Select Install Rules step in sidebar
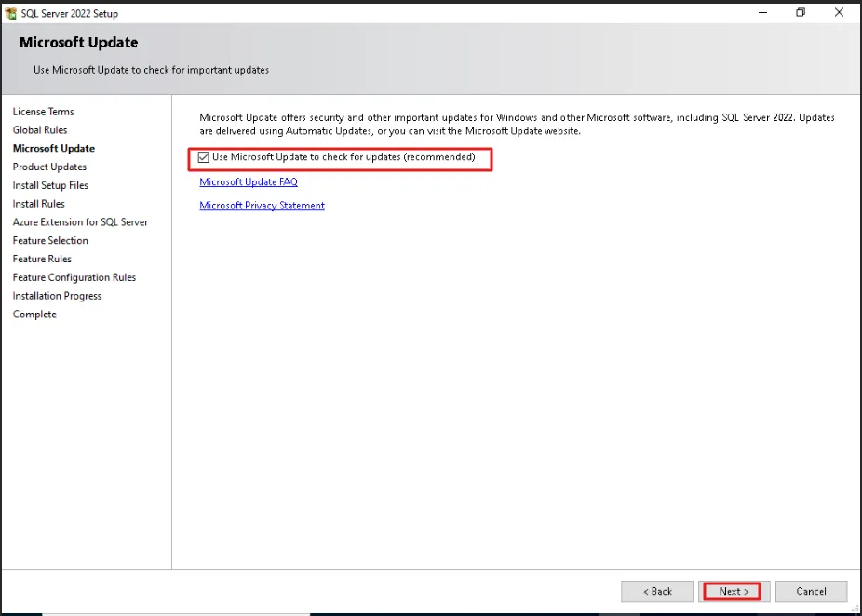The image size is (862, 616). (38, 204)
